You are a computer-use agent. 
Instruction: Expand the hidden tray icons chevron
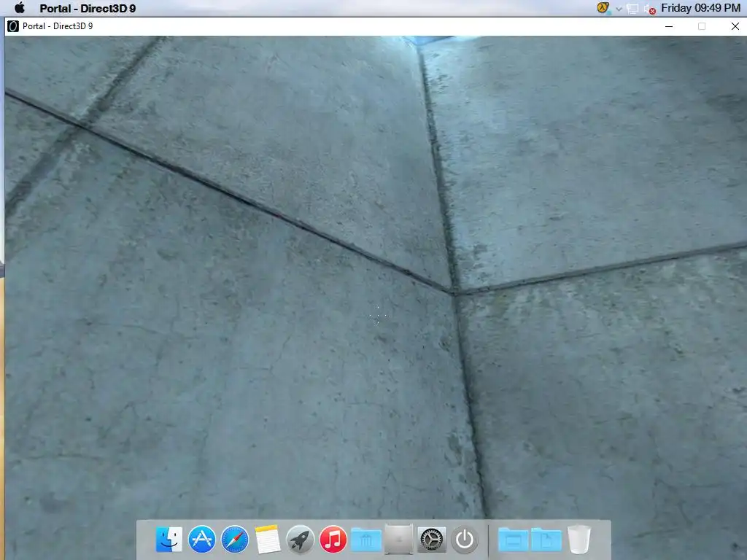(619, 9)
